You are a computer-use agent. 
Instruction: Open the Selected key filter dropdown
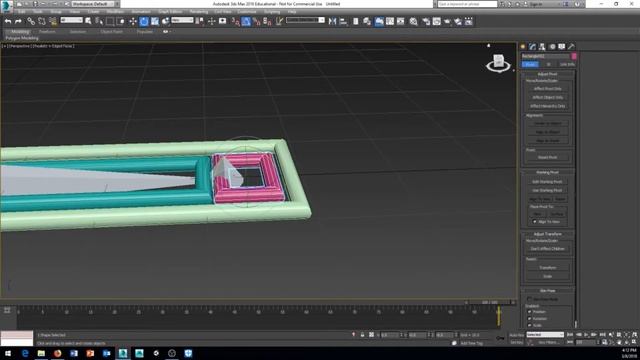pos(545,335)
